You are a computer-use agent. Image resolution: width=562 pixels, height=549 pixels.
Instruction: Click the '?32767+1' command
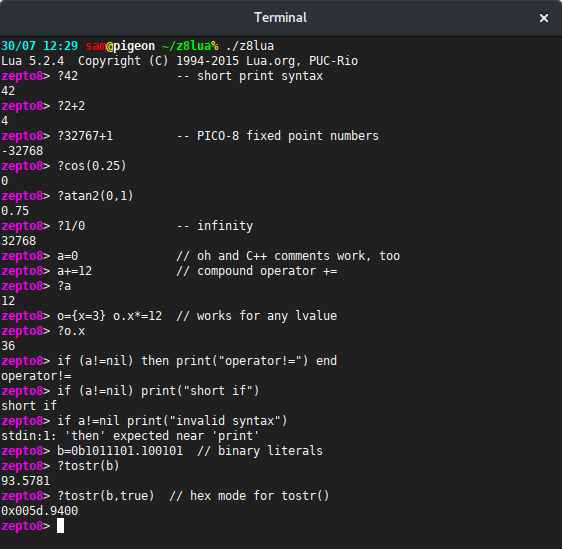point(85,136)
